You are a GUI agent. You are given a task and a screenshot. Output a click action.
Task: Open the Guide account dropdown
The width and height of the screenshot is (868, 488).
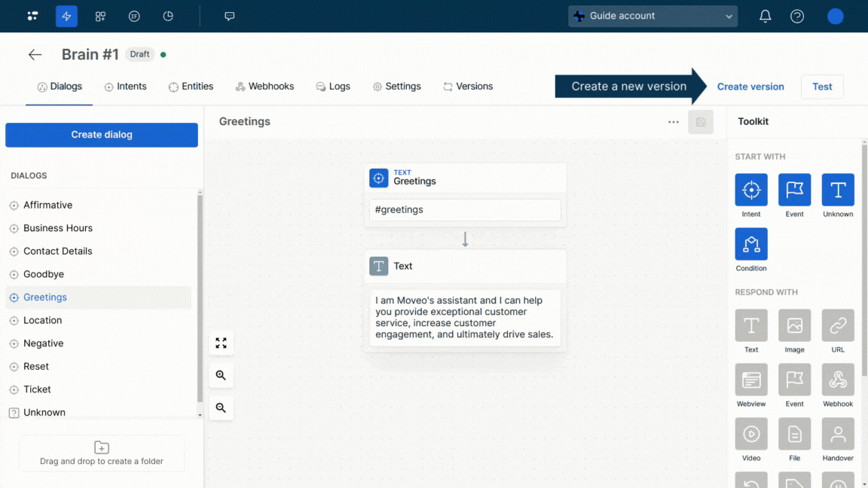pyautogui.click(x=653, y=16)
